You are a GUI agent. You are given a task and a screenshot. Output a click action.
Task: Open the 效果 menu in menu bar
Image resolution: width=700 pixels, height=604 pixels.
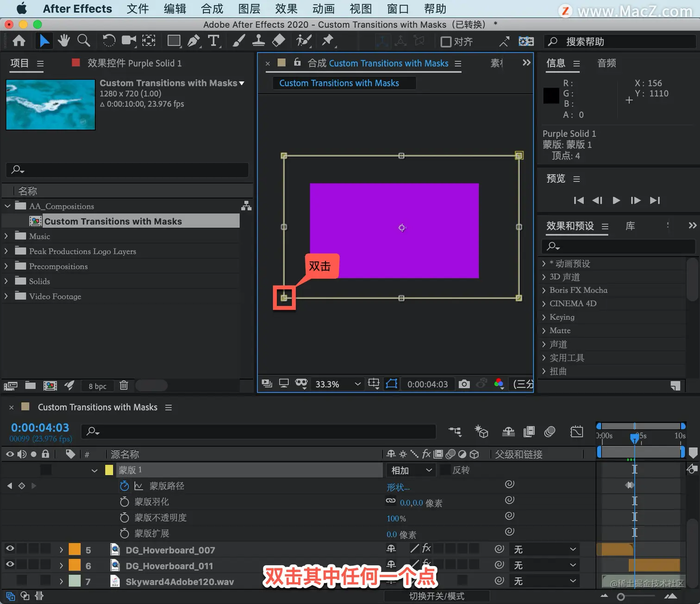point(286,9)
